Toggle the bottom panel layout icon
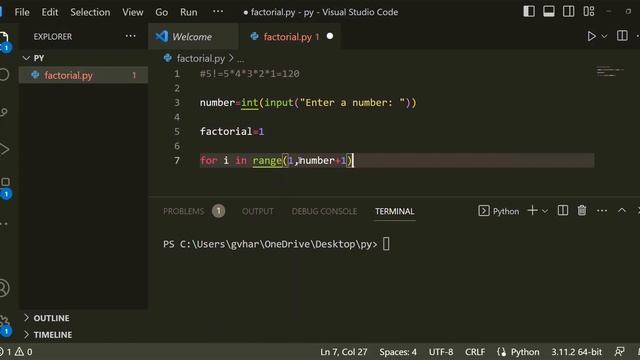Viewport: 640px width, 360px height. point(549,11)
